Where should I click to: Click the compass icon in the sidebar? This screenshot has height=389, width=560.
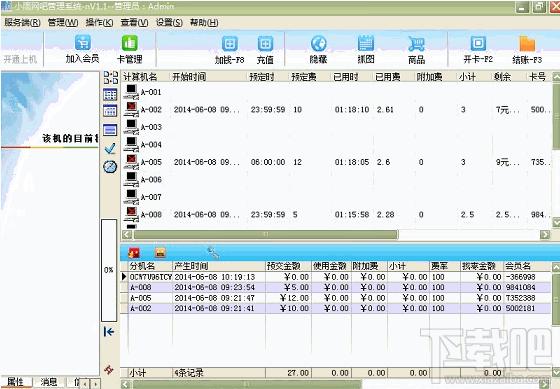click(110, 166)
